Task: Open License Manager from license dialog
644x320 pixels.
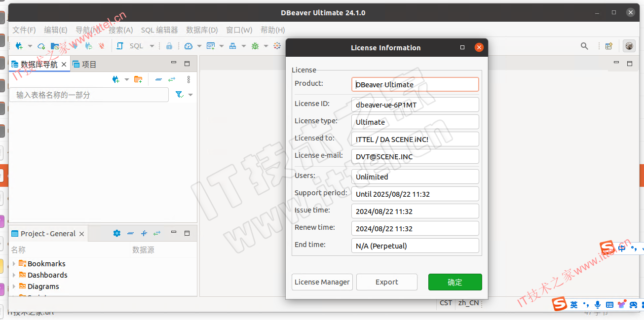Action: click(322, 282)
